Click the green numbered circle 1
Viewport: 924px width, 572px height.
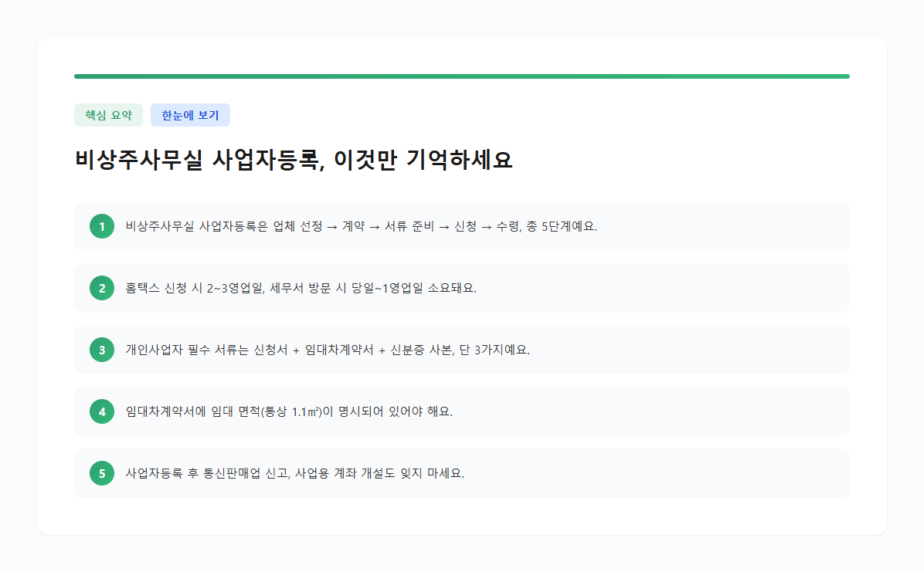(x=101, y=226)
